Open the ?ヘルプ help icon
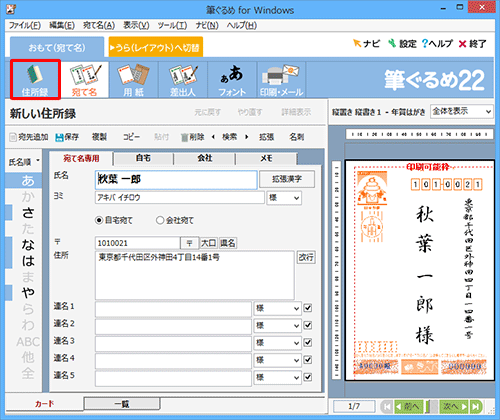The image size is (500, 420). [437, 43]
